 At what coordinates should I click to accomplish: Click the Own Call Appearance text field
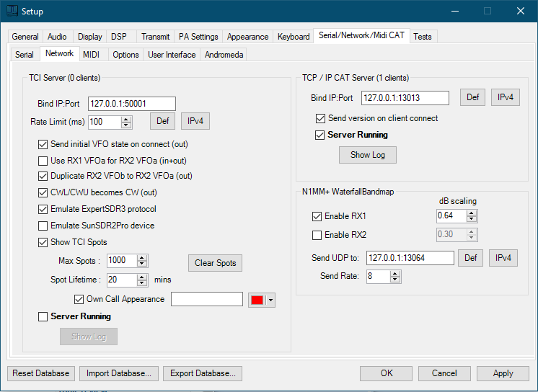point(207,299)
